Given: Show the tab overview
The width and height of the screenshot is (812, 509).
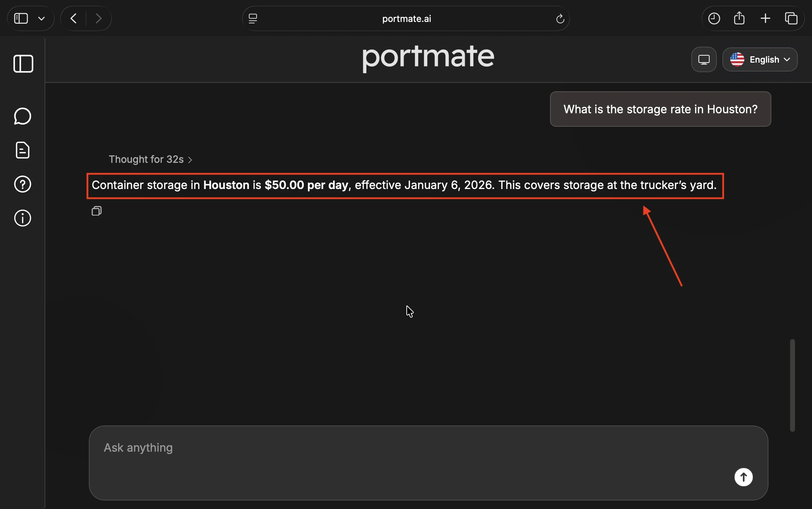Looking at the screenshot, I should (791, 18).
